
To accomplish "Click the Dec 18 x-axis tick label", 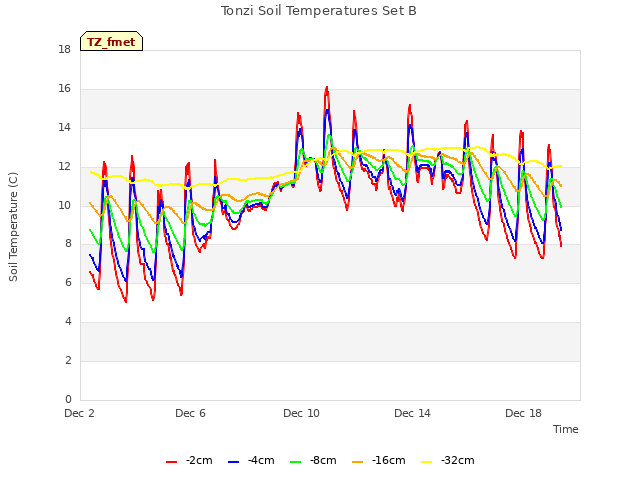I will click(x=523, y=413).
